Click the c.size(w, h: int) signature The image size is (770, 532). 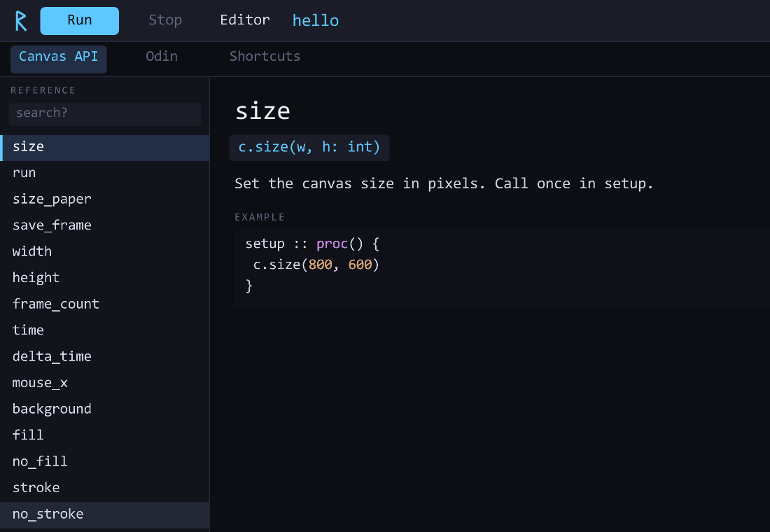(x=309, y=148)
